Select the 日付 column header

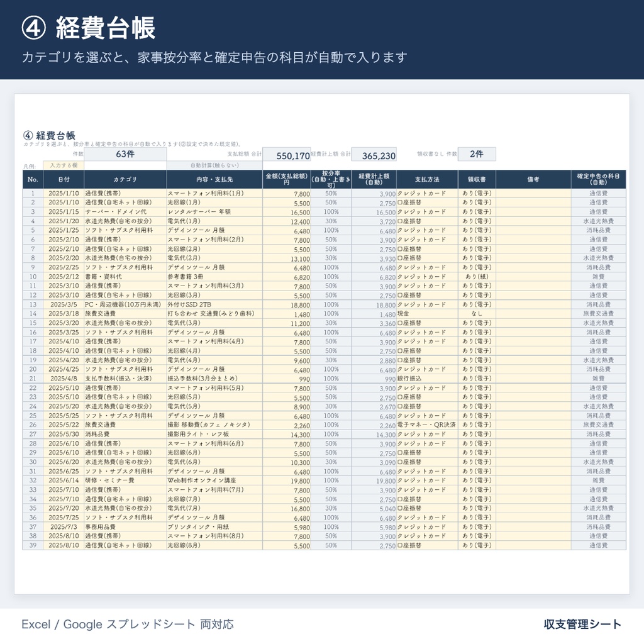coord(64,179)
